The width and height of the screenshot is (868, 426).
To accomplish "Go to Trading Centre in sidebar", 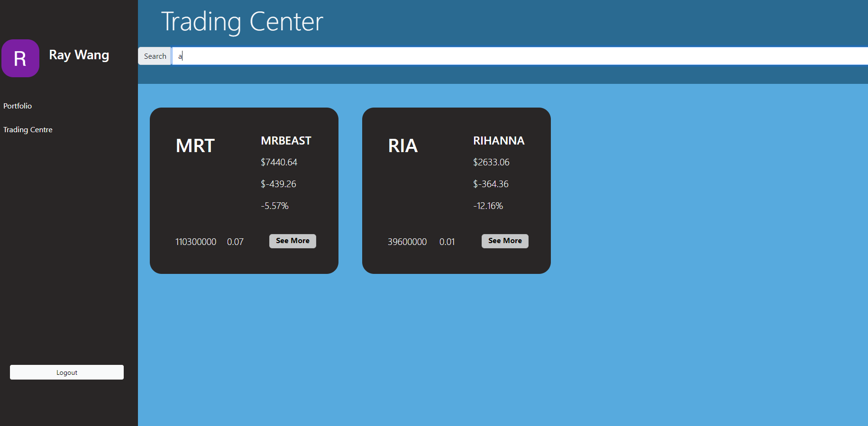I will 28,129.
